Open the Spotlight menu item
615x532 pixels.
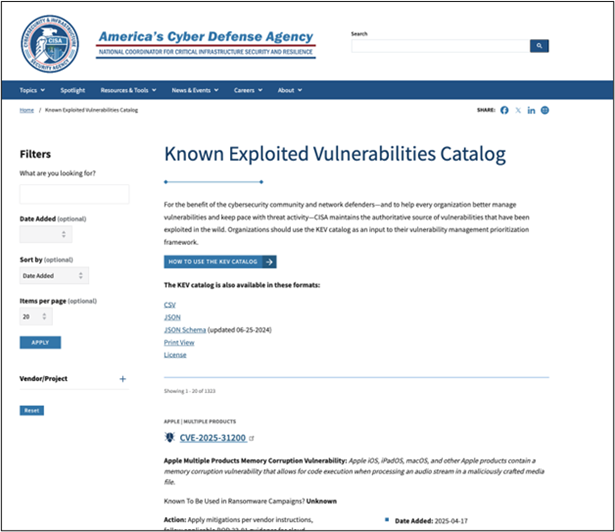tap(73, 90)
